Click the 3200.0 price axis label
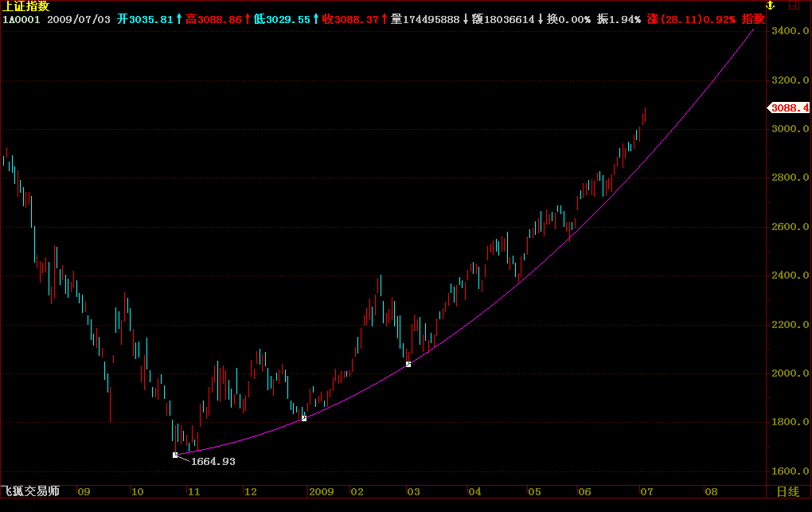 pos(790,80)
